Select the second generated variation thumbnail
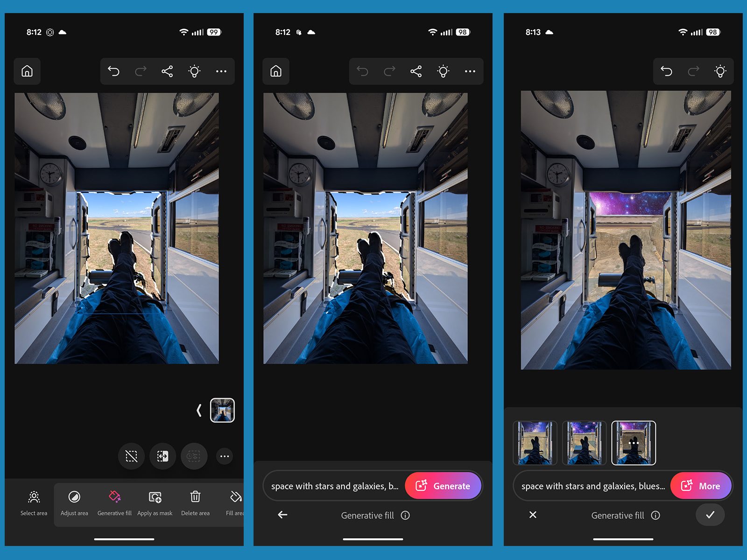Screen dimensions: 747x560 584,443
